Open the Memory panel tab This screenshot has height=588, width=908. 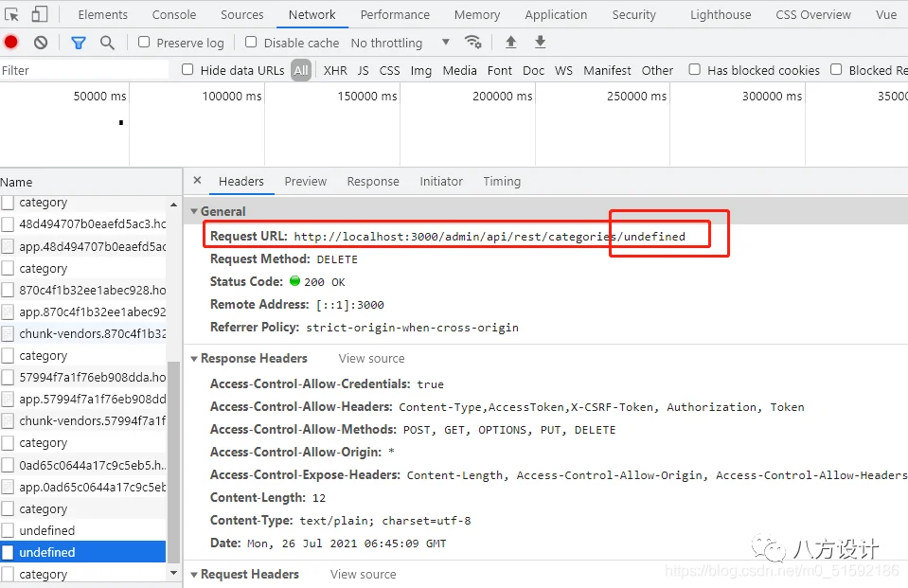click(477, 14)
